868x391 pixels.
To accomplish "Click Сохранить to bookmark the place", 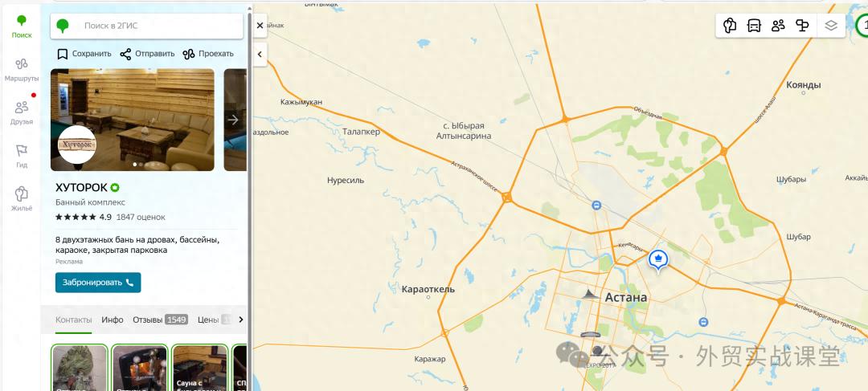I will (x=84, y=54).
